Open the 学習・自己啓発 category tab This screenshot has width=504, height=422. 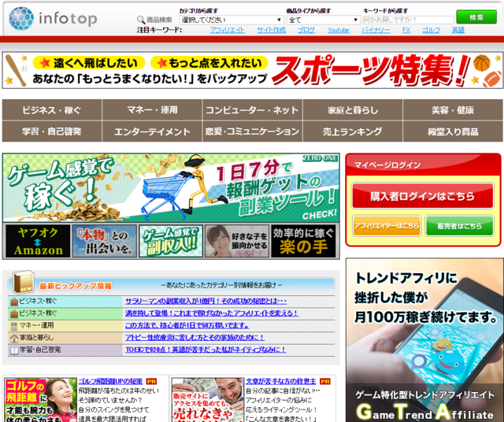(x=52, y=131)
